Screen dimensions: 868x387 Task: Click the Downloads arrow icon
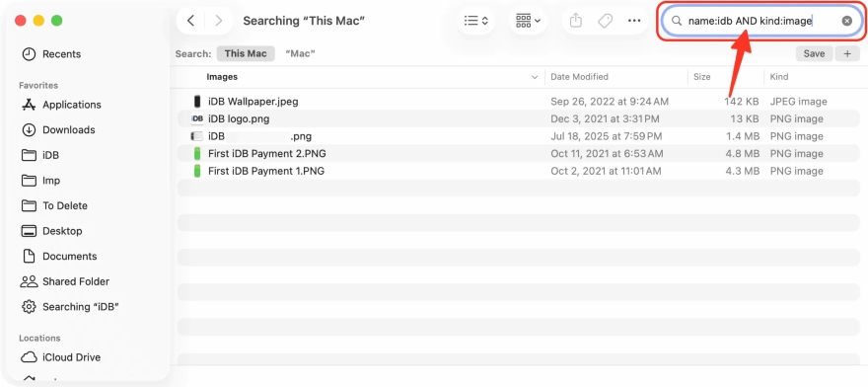coord(29,129)
